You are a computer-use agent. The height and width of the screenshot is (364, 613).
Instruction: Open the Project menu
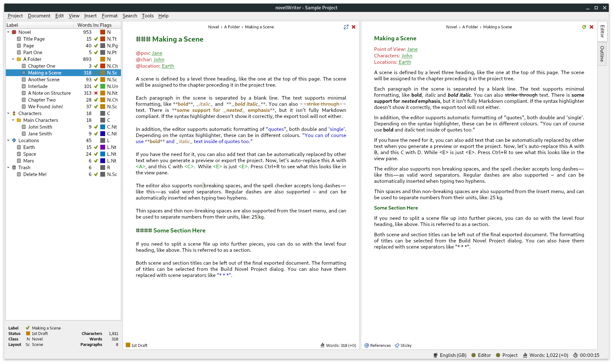pyautogui.click(x=15, y=16)
